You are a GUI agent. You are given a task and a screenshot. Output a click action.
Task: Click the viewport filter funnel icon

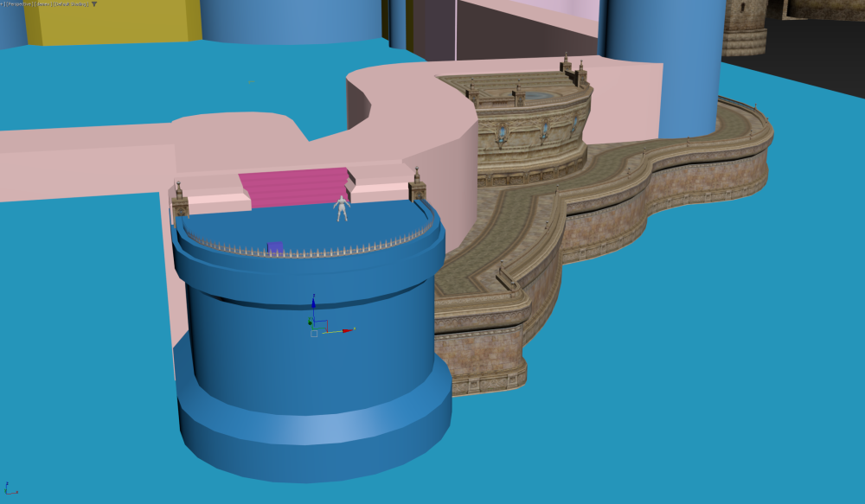coord(93,3)
